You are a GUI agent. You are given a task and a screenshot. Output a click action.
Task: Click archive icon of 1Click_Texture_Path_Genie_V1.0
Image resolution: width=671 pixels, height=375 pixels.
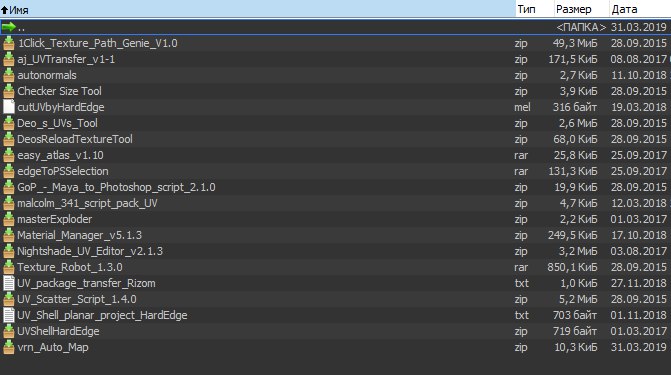[x=9, y=43]
